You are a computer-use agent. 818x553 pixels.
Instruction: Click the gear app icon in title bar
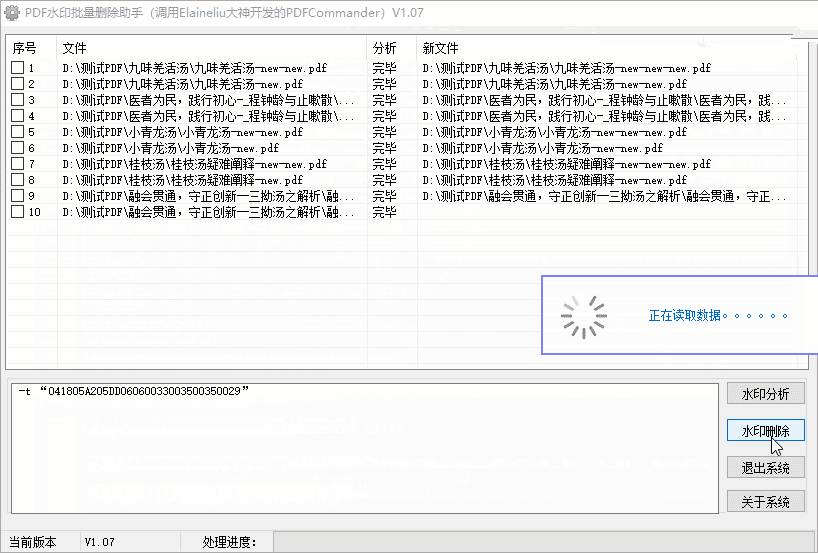11,12
